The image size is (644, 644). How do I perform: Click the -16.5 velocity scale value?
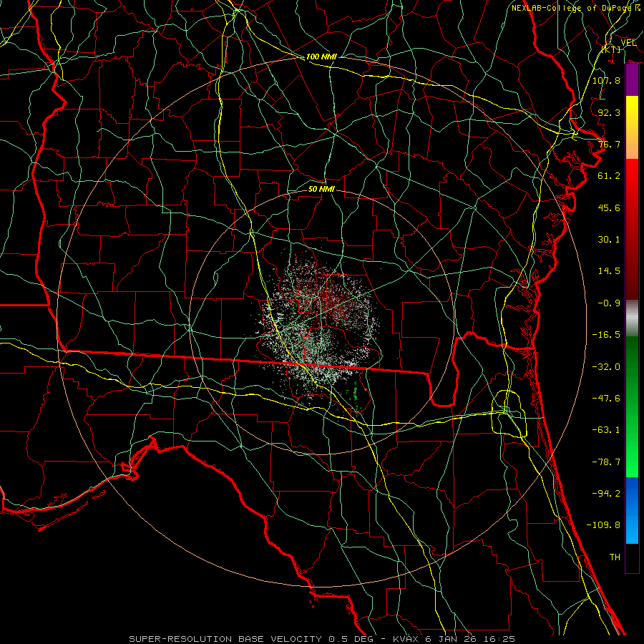(606, 335)
